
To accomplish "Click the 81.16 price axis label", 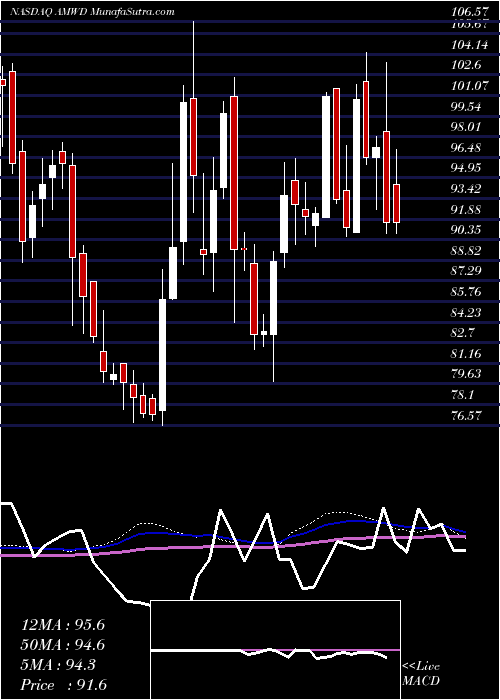I will coord(467,354).
